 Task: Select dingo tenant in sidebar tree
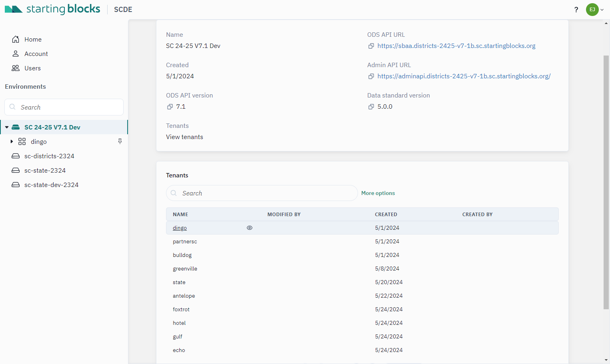pos(38,141)
